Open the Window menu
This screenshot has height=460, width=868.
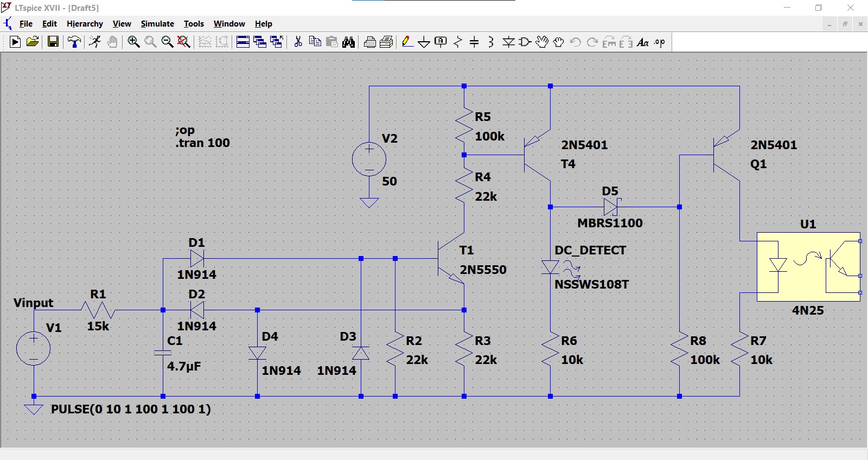pyautogui.click(x=229, y=24)
